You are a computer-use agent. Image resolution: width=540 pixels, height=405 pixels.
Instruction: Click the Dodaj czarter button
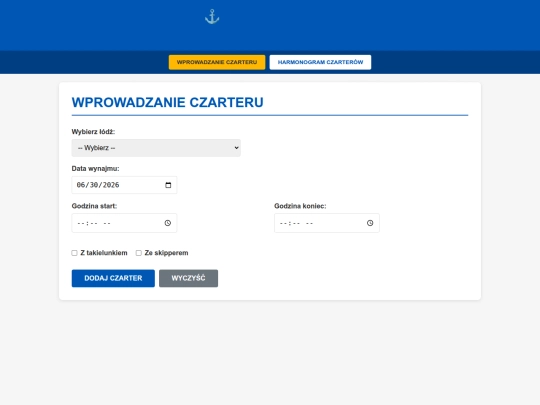[113, 278]
